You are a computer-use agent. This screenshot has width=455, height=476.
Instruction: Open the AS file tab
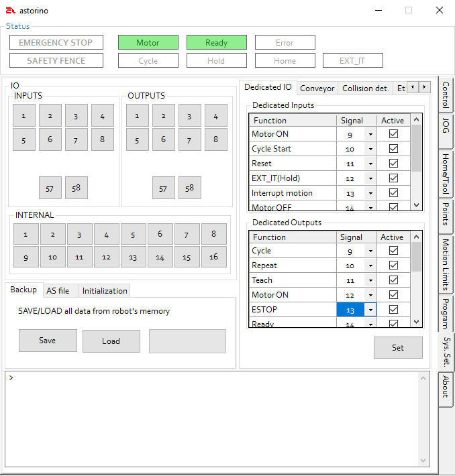(60, 291)
